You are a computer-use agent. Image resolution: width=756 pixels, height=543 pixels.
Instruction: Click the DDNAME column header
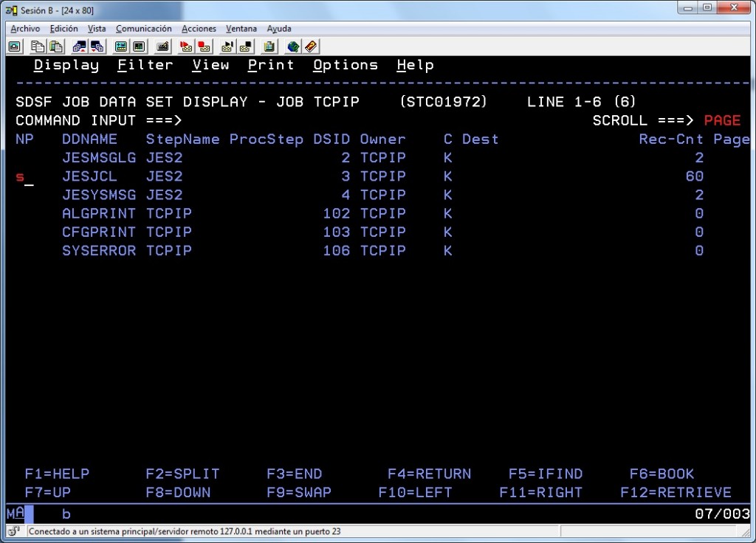point(89,139)
